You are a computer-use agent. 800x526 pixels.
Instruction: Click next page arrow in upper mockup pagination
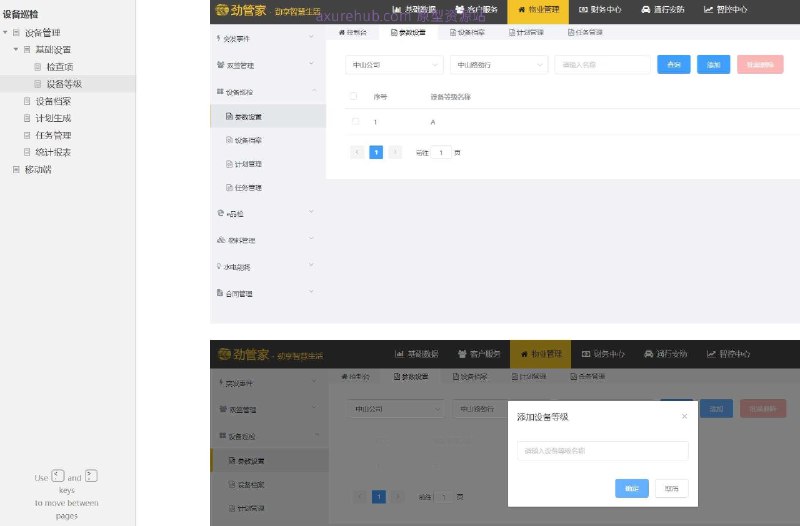[395, 152]
